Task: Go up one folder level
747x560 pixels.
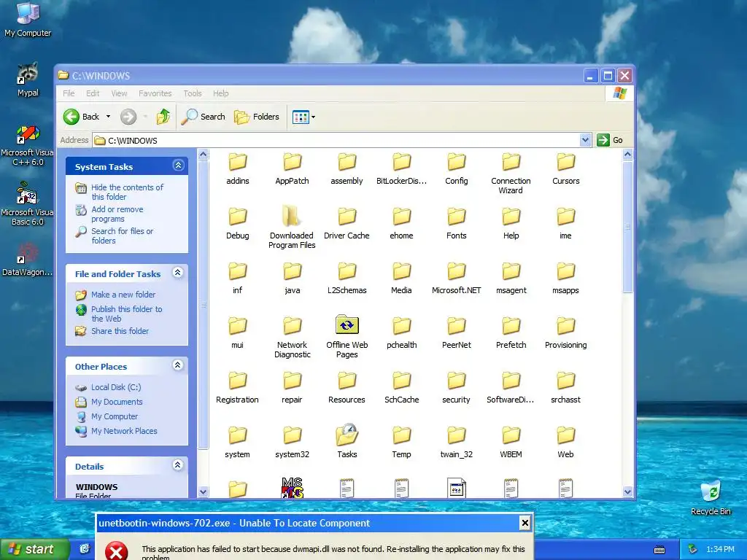Action: (163, 117)
